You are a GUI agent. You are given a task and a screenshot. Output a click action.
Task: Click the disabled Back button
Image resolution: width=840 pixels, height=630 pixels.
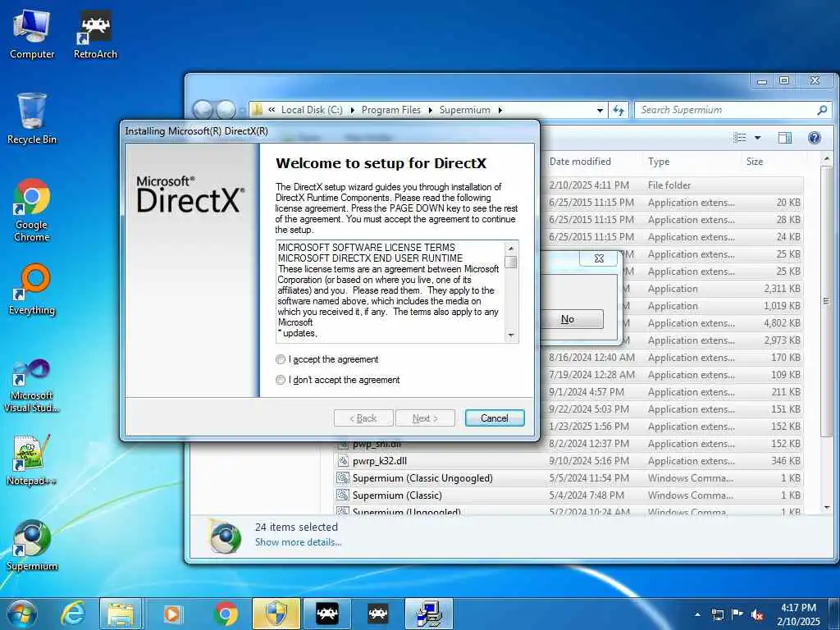point(363,418)
